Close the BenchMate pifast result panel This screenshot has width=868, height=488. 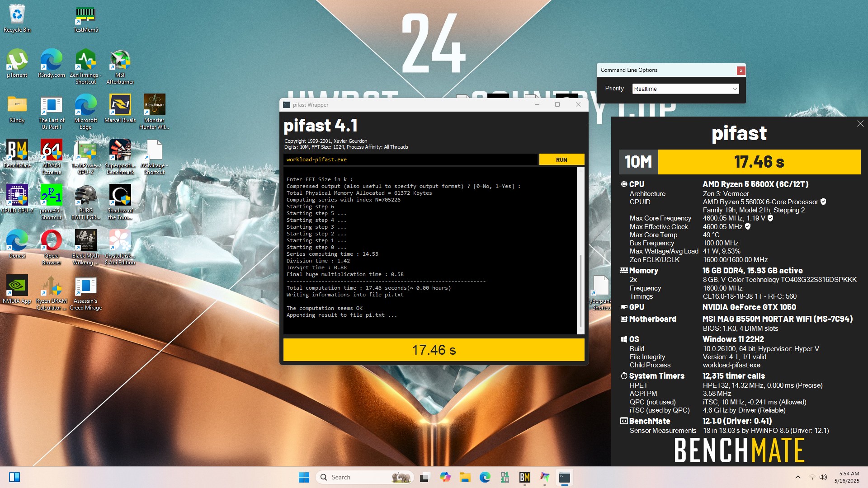pyautogui.click(x=860, y=124)
